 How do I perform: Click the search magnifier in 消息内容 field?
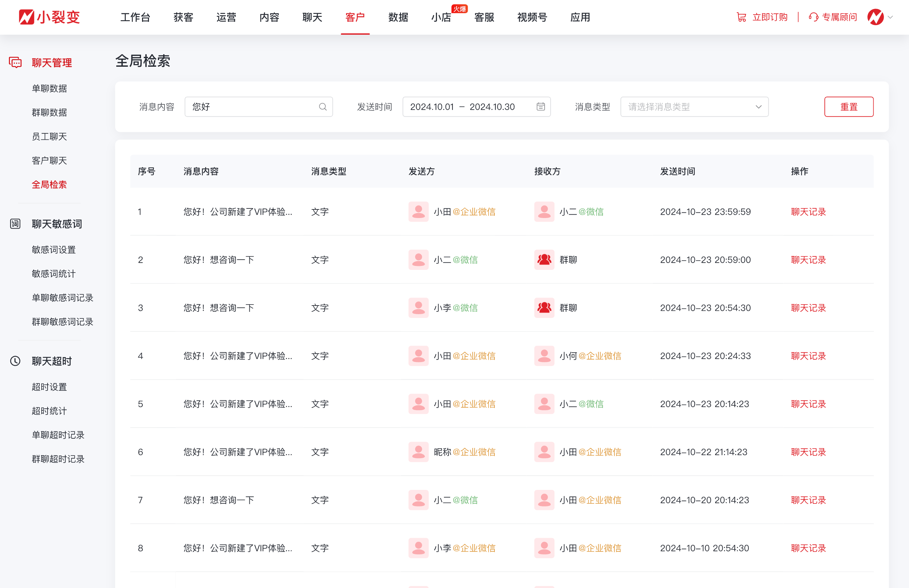point(323,107)
